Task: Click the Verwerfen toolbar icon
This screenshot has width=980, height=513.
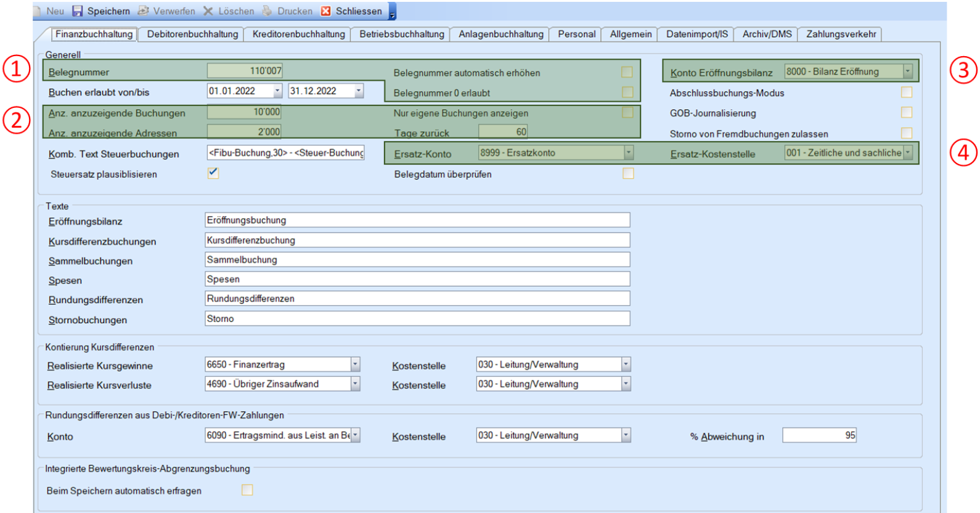Action: 144,11
